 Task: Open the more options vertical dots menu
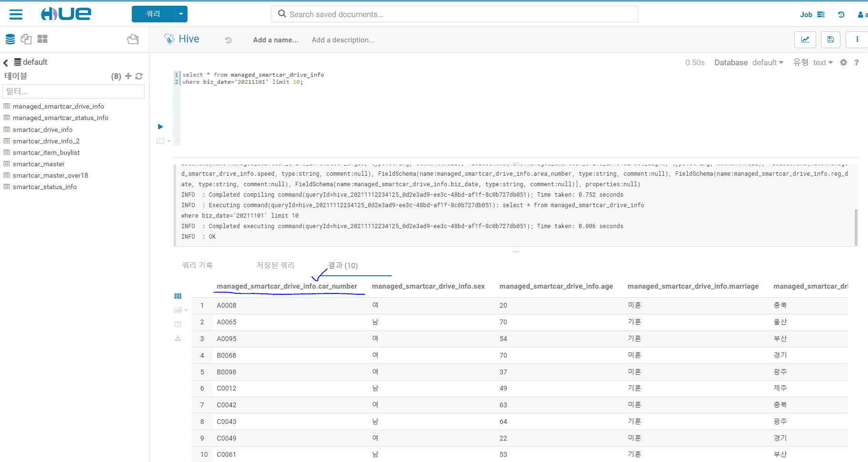pyautogui.click(x=857, y=40)
